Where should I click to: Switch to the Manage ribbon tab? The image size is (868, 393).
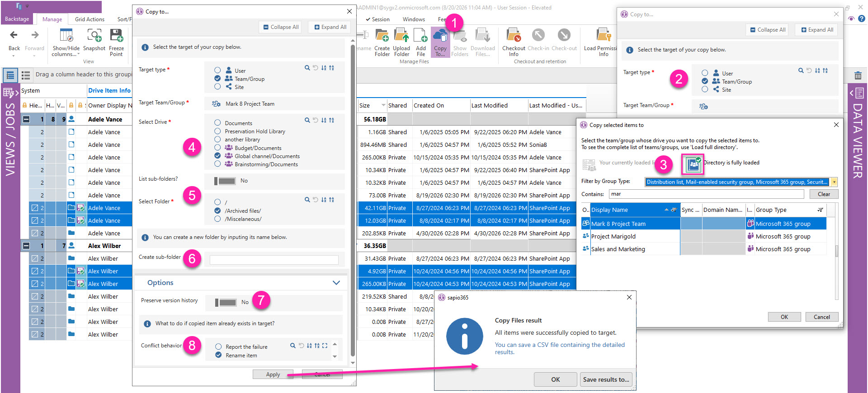tap(52, 19)
